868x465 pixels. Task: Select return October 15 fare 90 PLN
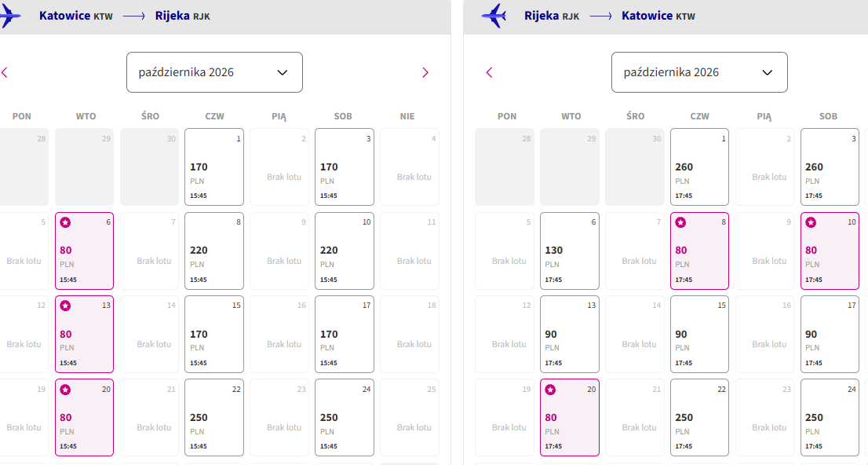(x=699, y=334)
